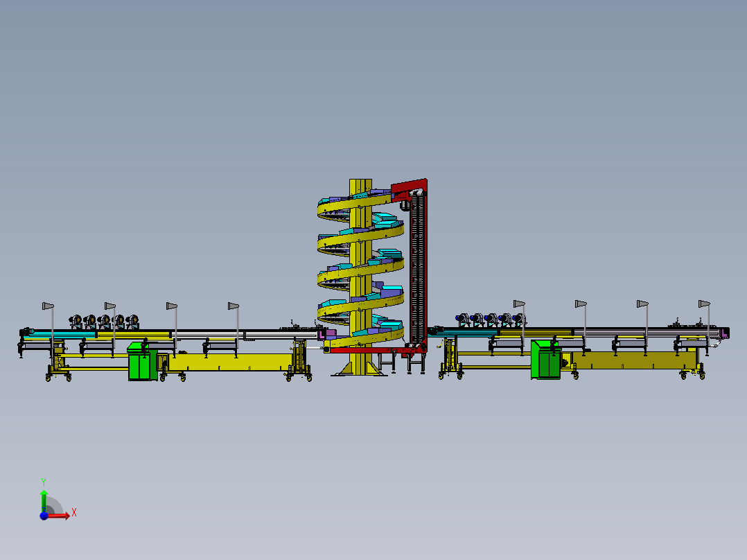Click the red X axis arrow of the triad
The image size is (747, 560).
tap(58, 516)
